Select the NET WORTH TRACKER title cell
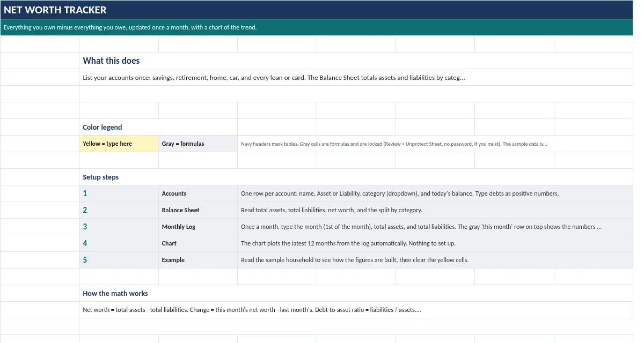This screenshot has height=343, width=644. (x=317, y=10)
